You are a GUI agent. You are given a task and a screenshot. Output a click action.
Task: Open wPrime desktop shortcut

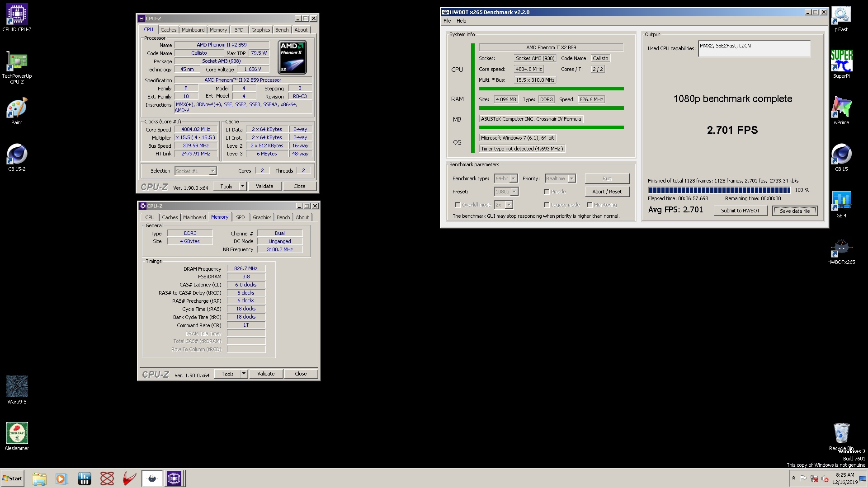841,111
